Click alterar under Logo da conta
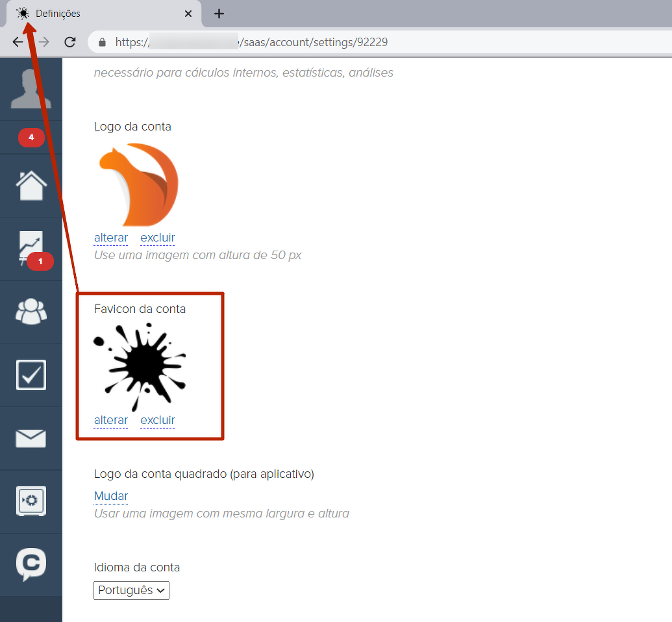Viewport: 672px width, 622px height. pyautogui.click(x=111, y=238)
